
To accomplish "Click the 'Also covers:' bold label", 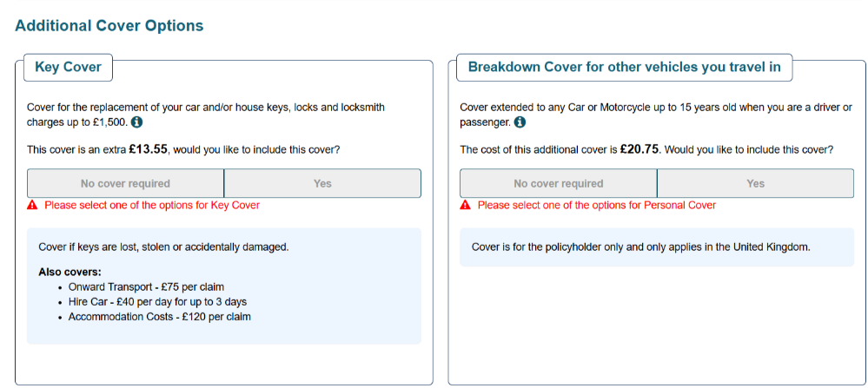I will coord(70,273).
